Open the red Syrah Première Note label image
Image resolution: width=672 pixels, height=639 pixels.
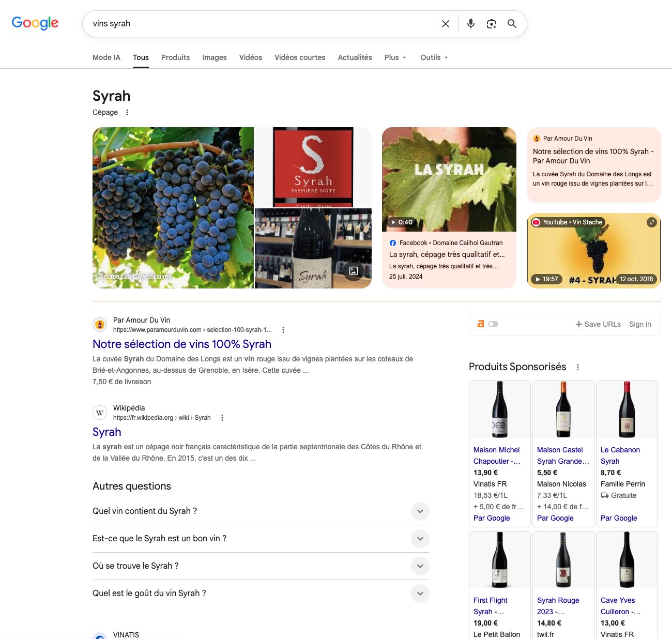coord(313,167)
